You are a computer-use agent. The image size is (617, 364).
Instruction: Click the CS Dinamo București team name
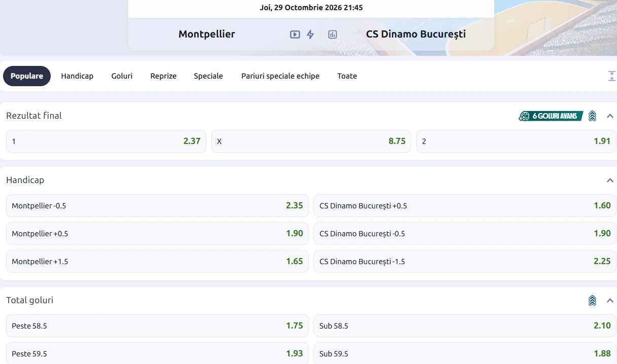416,34
